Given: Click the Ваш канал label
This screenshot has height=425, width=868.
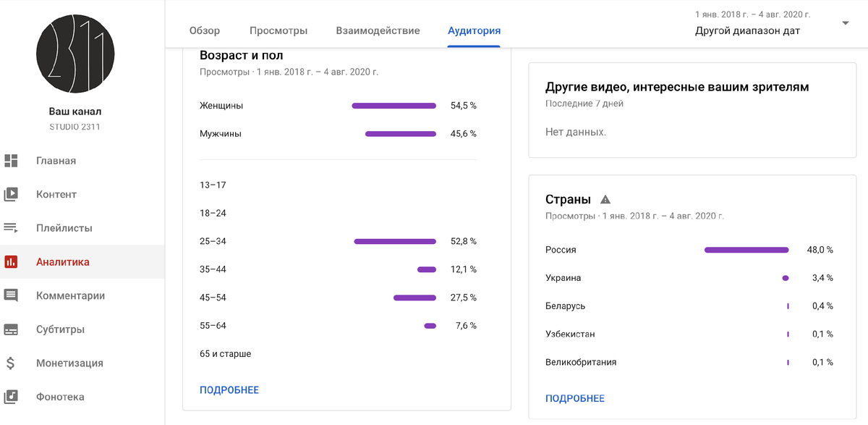Looking at the screenshot, I should pyautogui.click(x=75, y=111).
